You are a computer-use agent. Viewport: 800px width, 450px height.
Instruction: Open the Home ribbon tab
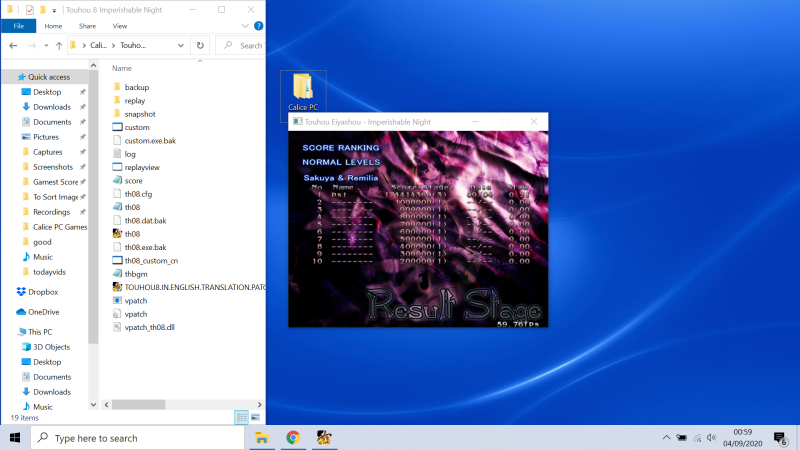pos(53,26)
